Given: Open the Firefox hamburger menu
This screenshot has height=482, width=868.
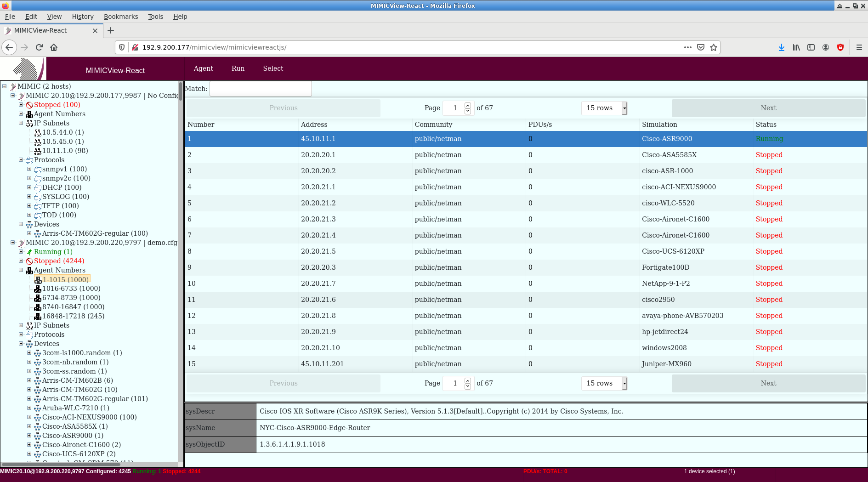Looking at the screenshot, I should tap(859, 47).
